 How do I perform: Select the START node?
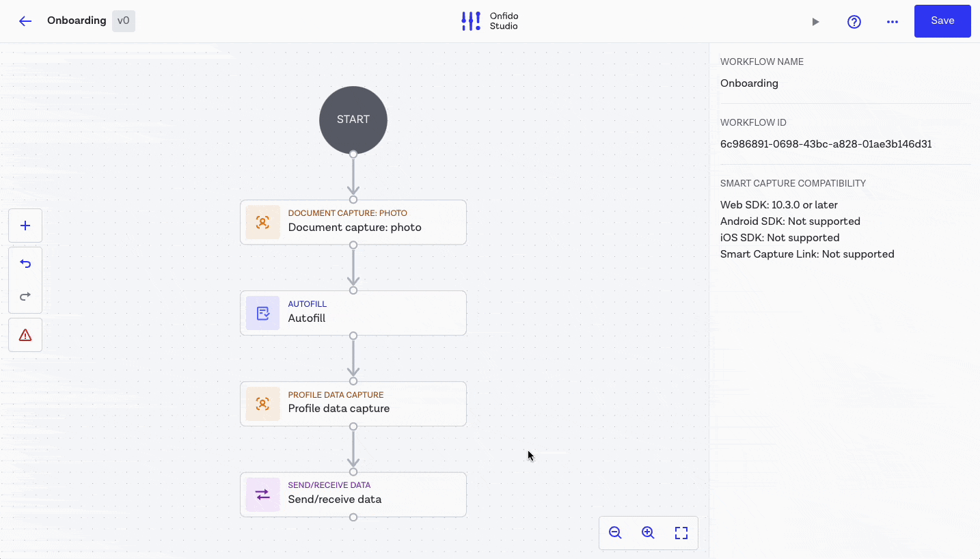pyautogui.click(x=353, y=120)
